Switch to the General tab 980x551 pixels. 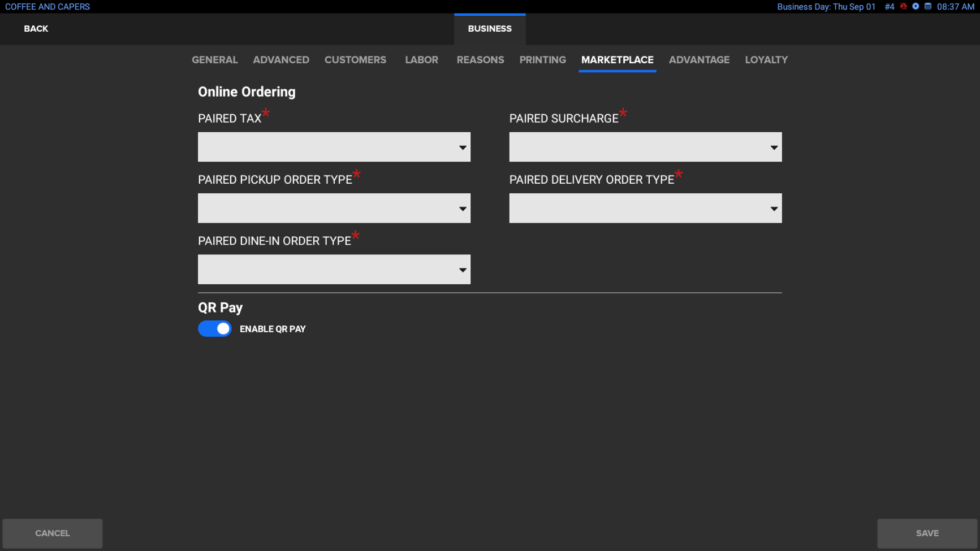coord(214,60)
